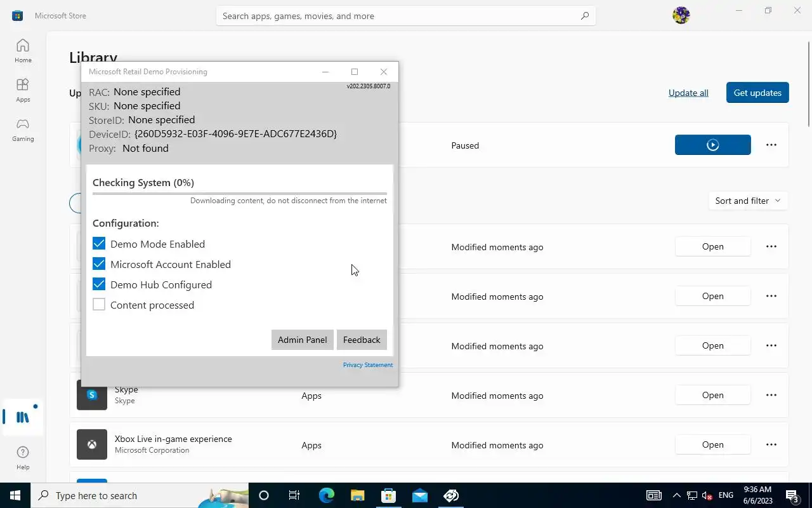812x508 pixels.
Task: Open more options for Skype row
Action: click(771, 395)
